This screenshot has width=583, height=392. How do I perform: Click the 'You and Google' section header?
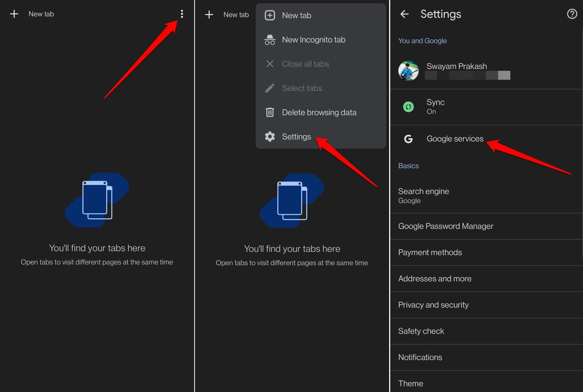tap(422, 41)
